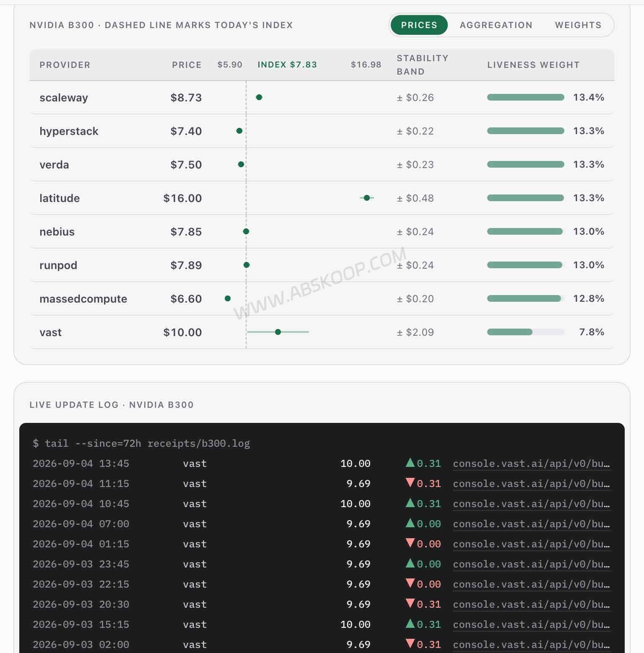The width and height of the screenshot is (644, 653).
Task: Click hyperstack's price dot on the chart
Action: [x=239, y=131]
